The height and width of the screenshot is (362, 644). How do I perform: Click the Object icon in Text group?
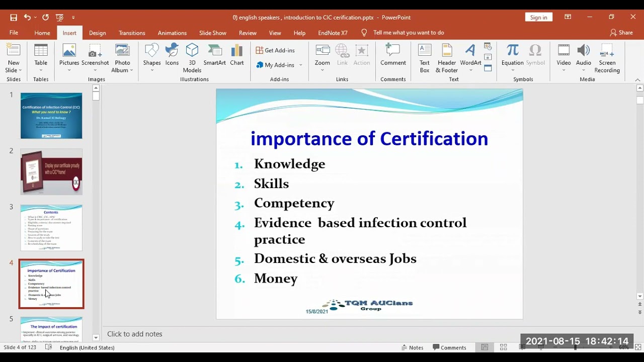pos(488,68)
